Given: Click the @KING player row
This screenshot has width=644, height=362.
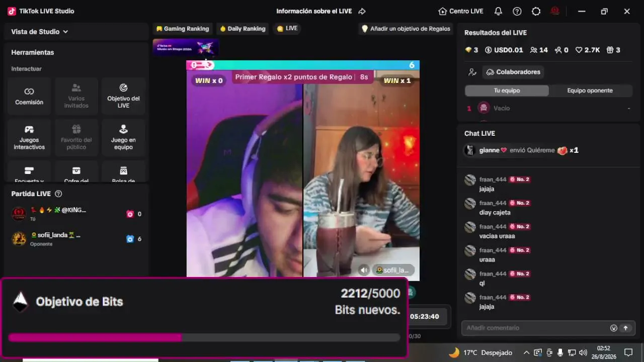Looking at the screenshot, I should pyautogui.click(x=76, y=214).
